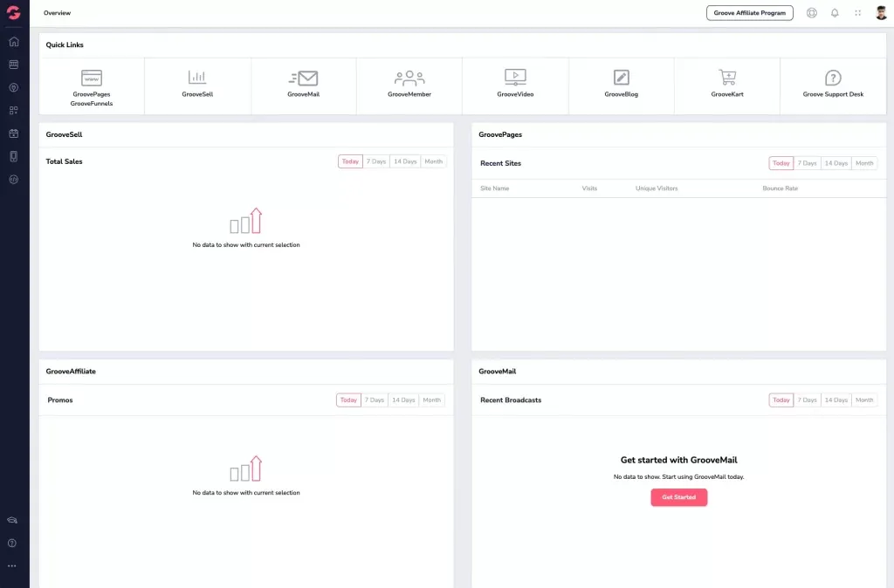This screenshot has height=588, width=894.
Task: Click the Get Started button for GrooveMail
Action: [678, 497]
